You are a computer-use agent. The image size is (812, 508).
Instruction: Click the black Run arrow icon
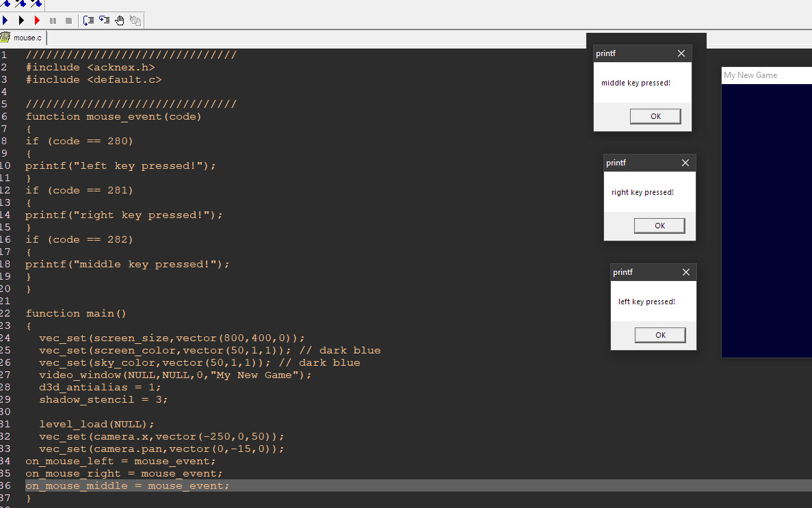(21, 21)
